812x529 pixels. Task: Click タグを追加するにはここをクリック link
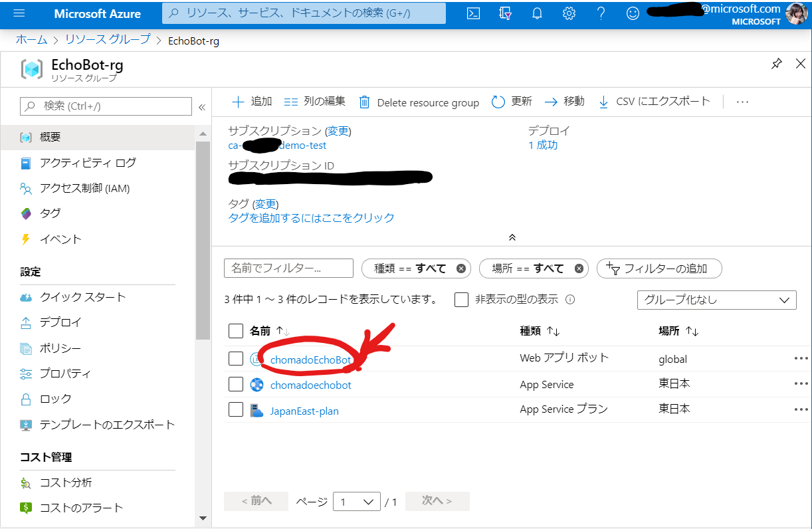tap(311, 218)
